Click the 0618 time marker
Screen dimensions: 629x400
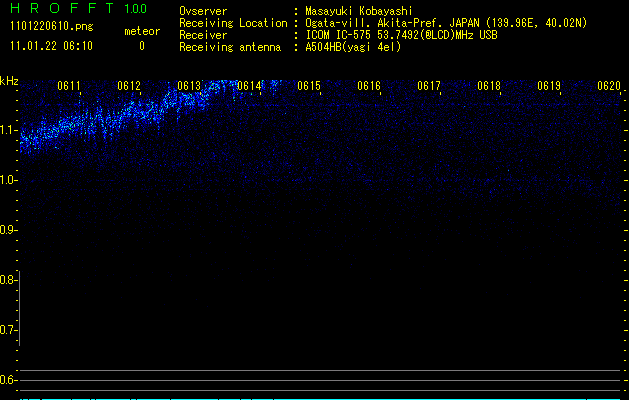(x=489, y=86)
